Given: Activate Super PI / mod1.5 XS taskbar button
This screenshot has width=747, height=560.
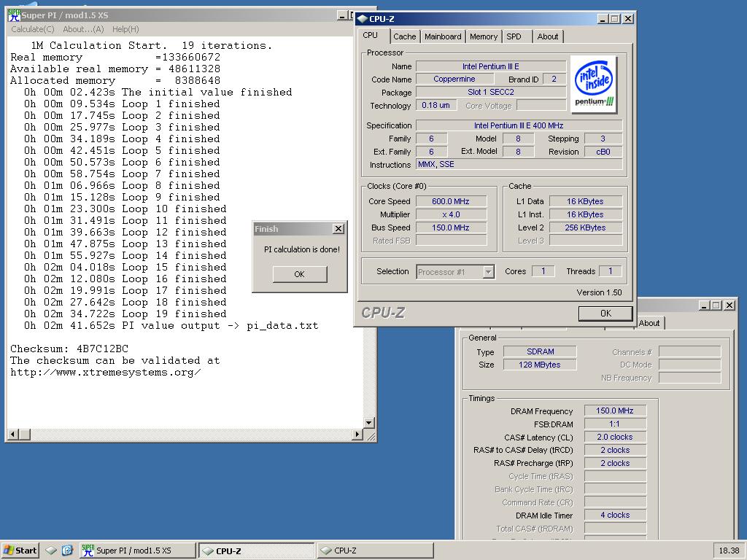Looking at the screenshot, I should (137, 551).
